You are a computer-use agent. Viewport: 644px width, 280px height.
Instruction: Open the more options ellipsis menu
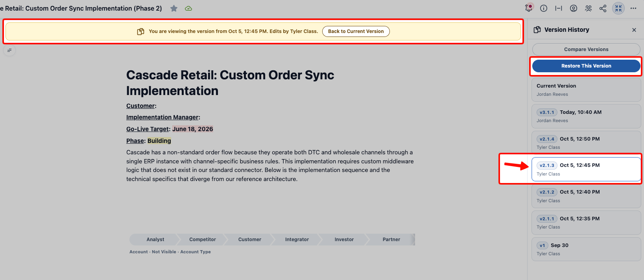click(x=633, y=8)
